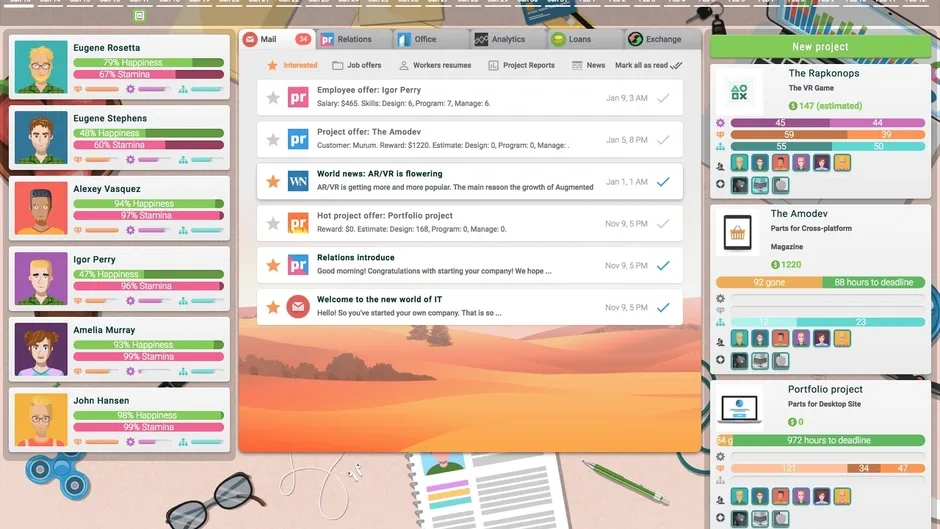Screen dimensions: 940x529
Task: Filter mail by Job offers
Action: 357,65
